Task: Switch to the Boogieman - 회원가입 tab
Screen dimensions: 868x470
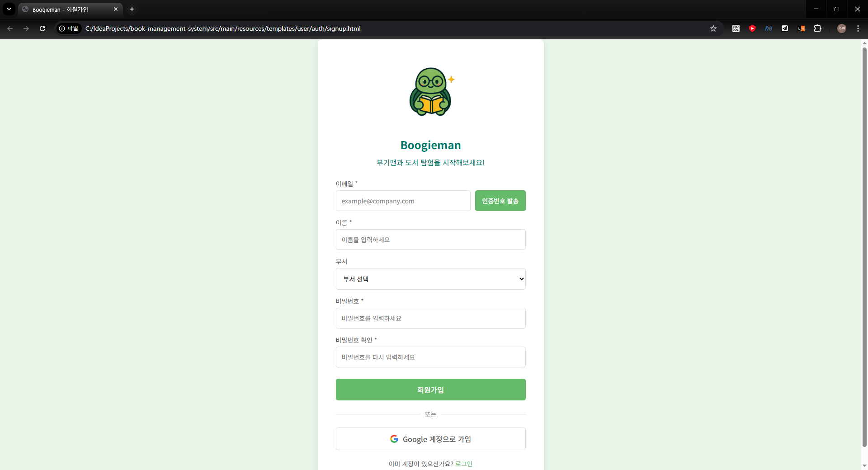Action: 68,9
